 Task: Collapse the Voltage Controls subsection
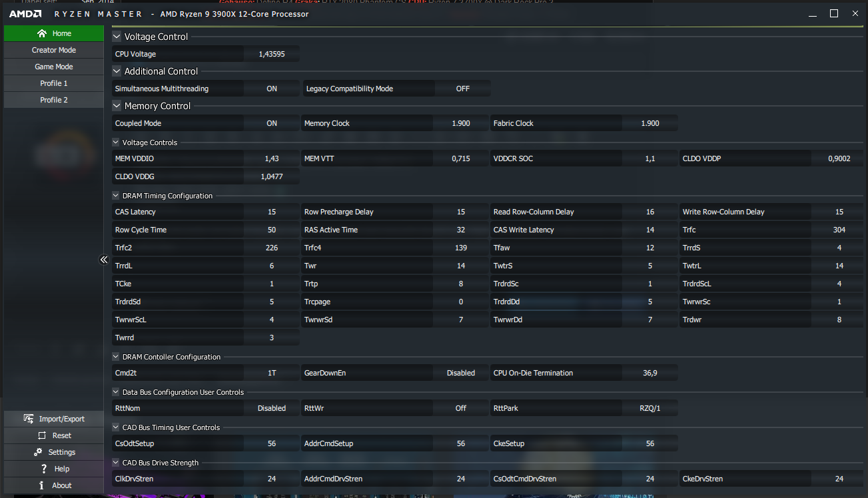click(116, 142)
